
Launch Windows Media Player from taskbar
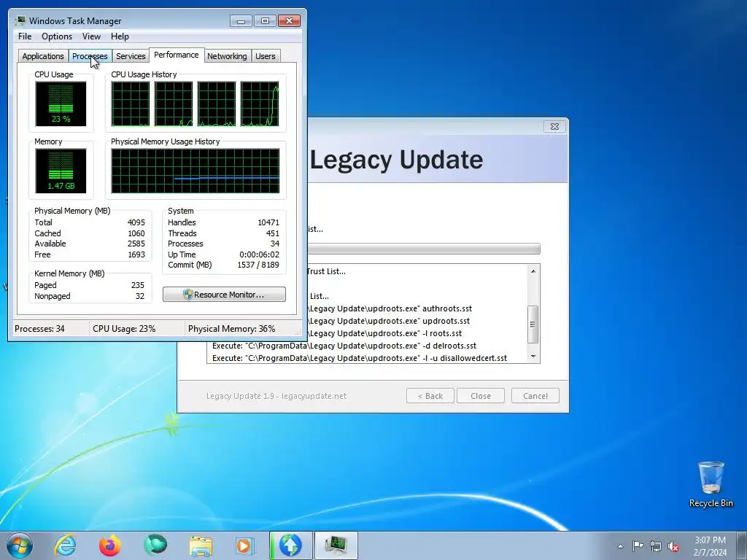pos(245,545)
